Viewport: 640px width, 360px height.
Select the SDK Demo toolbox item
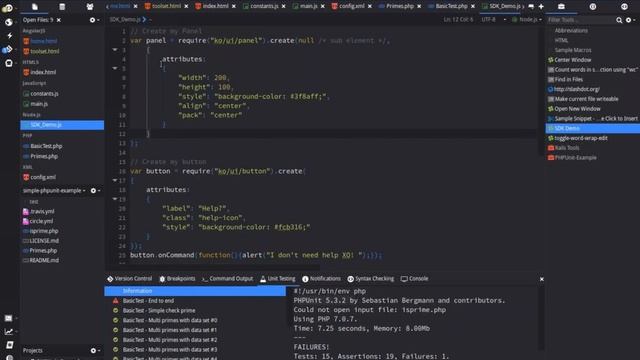[x=593, y=129]
